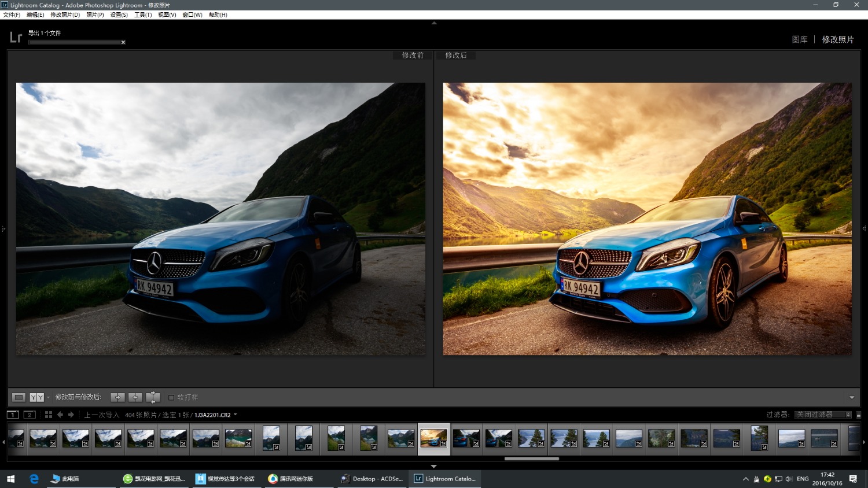868x488 pixels.
Task: Collapse filmstrip with the bottom triangle
Action: pyautogui.click(x=433, y=466)
